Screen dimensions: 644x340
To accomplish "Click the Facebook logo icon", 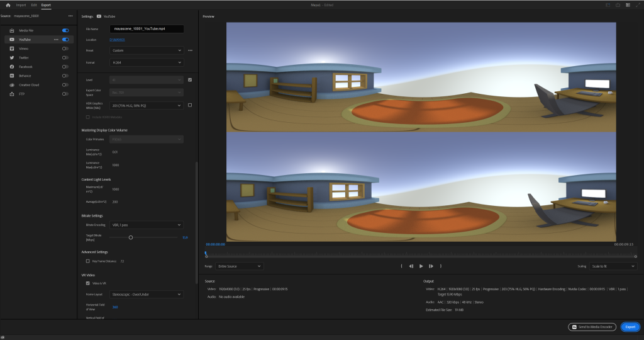I will click(12, 67).
